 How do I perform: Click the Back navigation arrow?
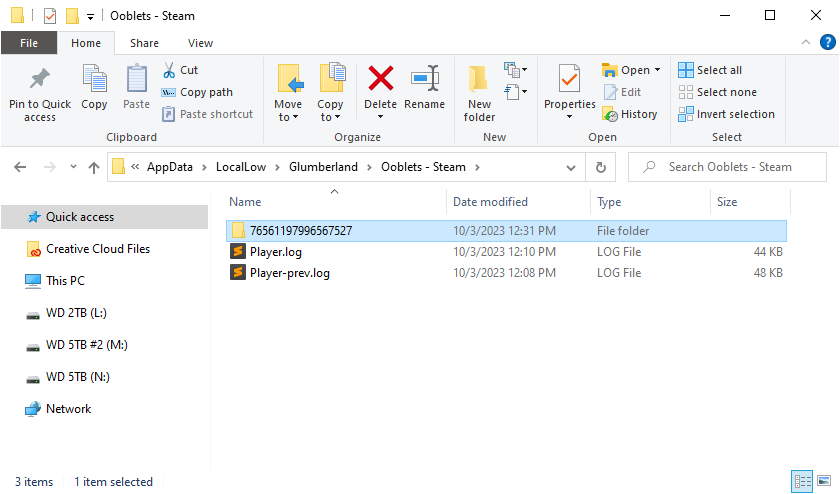tap(20, 167)
